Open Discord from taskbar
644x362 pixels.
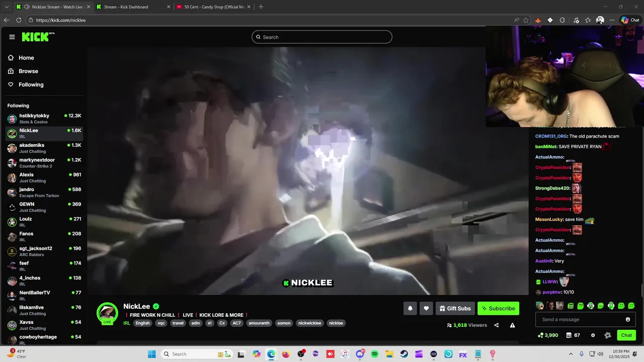[x=360, y=354]
